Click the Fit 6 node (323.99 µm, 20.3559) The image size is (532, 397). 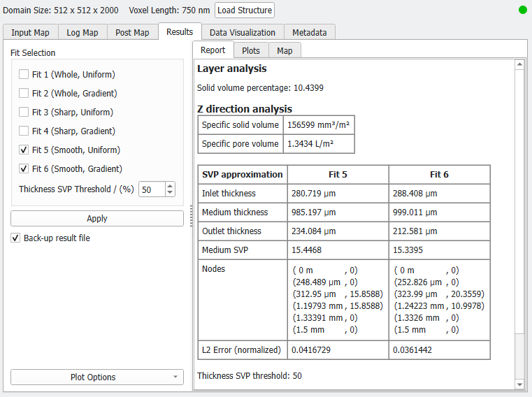(440, 294)
